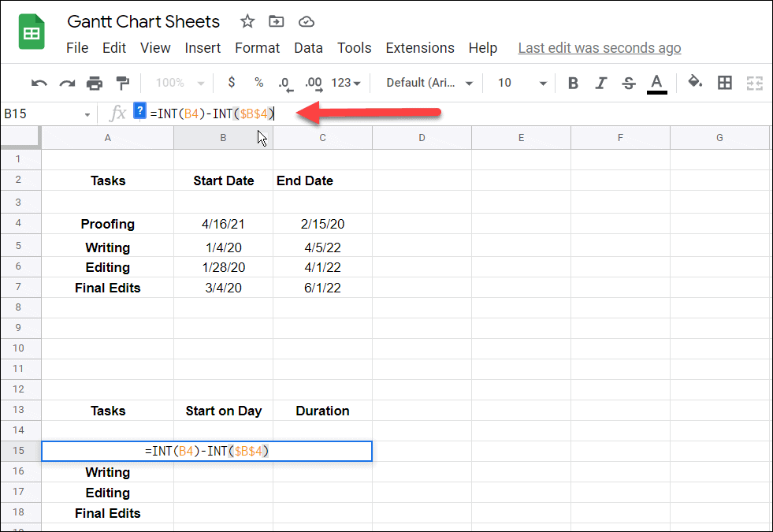Open the Google Sheets home icon
Viewport: 773px width, 532px height.
(32, 32)
